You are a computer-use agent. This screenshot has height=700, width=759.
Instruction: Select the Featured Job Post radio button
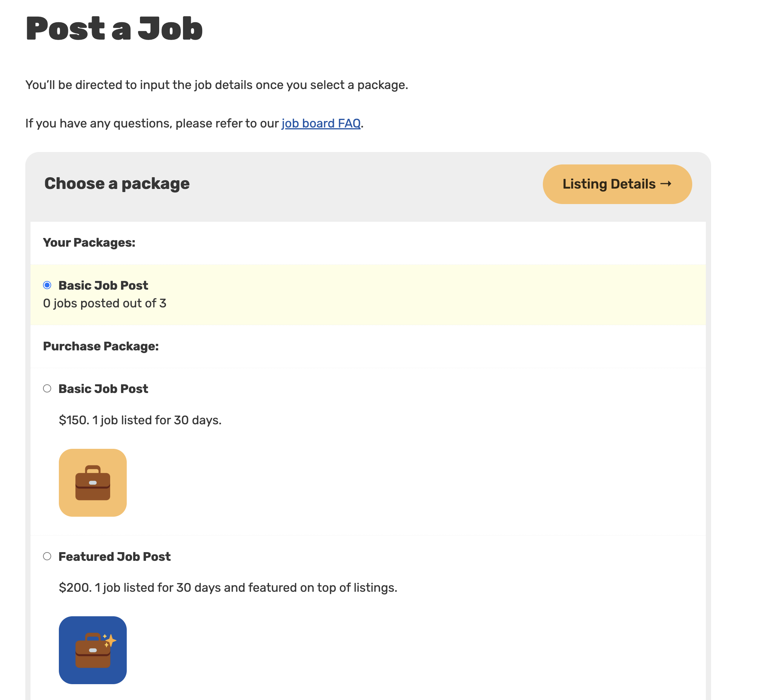point(47,556)
